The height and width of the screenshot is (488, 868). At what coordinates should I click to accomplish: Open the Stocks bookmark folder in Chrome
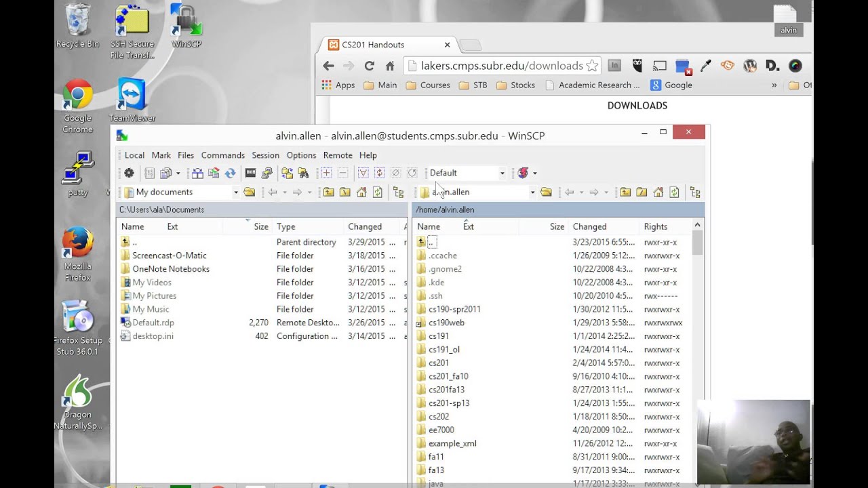coord(515,85)
